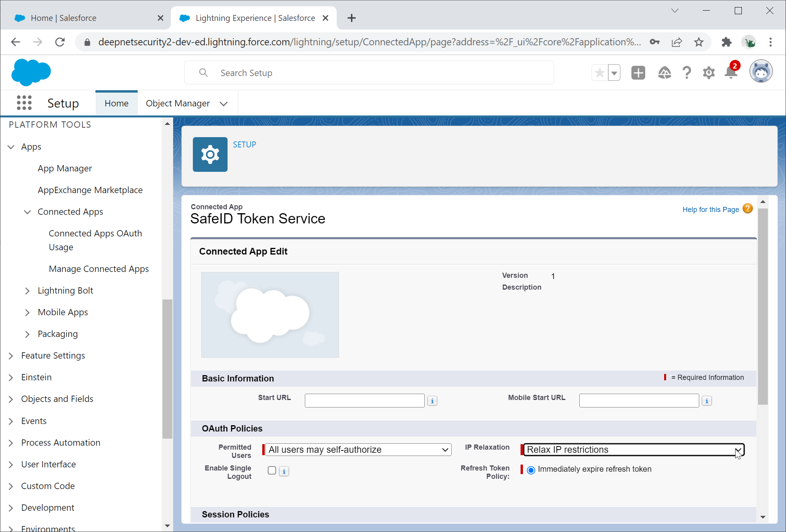Open the IP Relaxation dropdown
The width and height of the screenshot is (786, 532).
pos(633,450)
